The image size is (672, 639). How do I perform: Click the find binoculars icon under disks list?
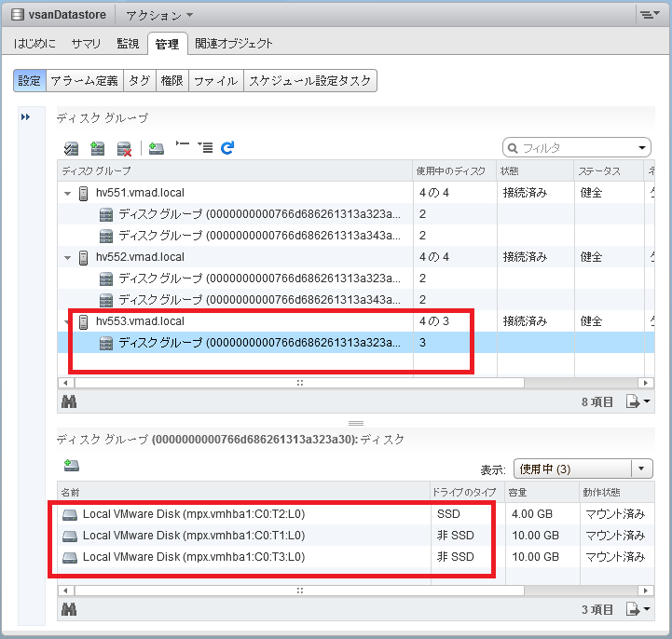coord(69,609)
